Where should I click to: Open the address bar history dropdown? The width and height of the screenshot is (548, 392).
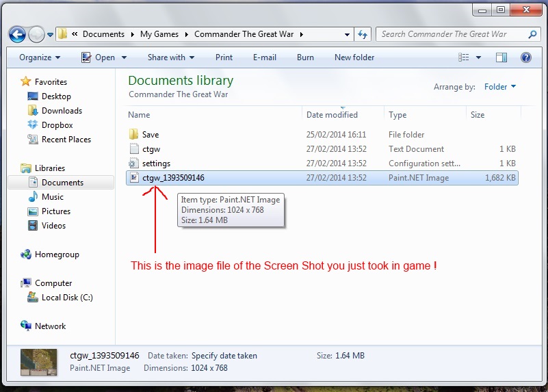tap(347, 35)
